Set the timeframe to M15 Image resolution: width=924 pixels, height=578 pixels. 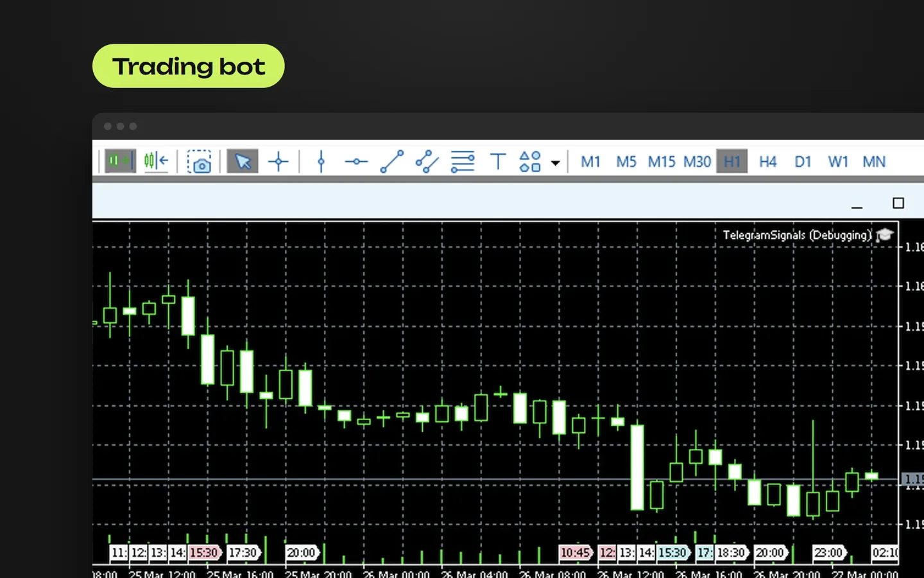662,162
